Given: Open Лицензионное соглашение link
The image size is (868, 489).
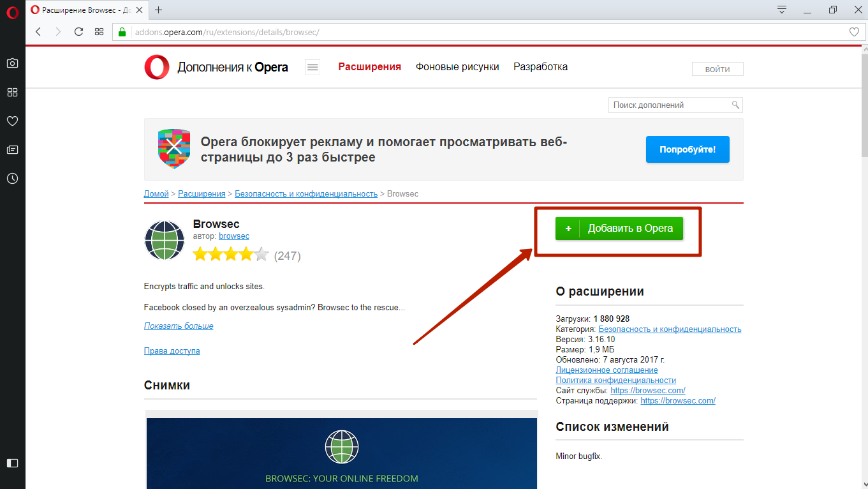Looking at the screenshot, I should [x=607, y=370].
